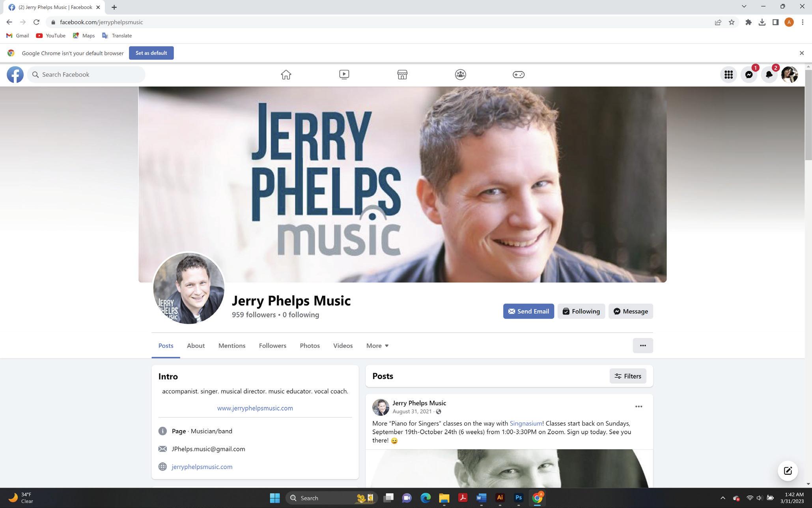Click JPhelps.music@gmail.com email text
Image resolution: width=812 pixels, height=508 pixels.
[208, 449]
